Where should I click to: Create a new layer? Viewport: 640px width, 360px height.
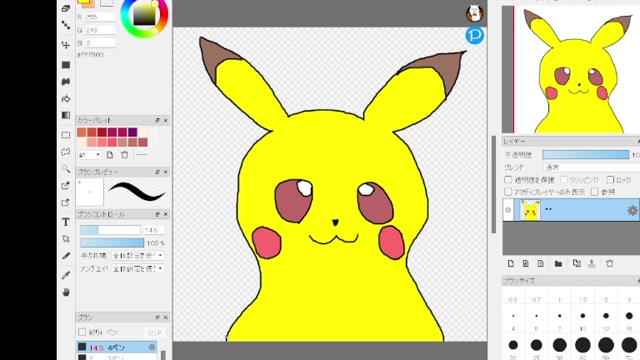(x=511, y=264)
